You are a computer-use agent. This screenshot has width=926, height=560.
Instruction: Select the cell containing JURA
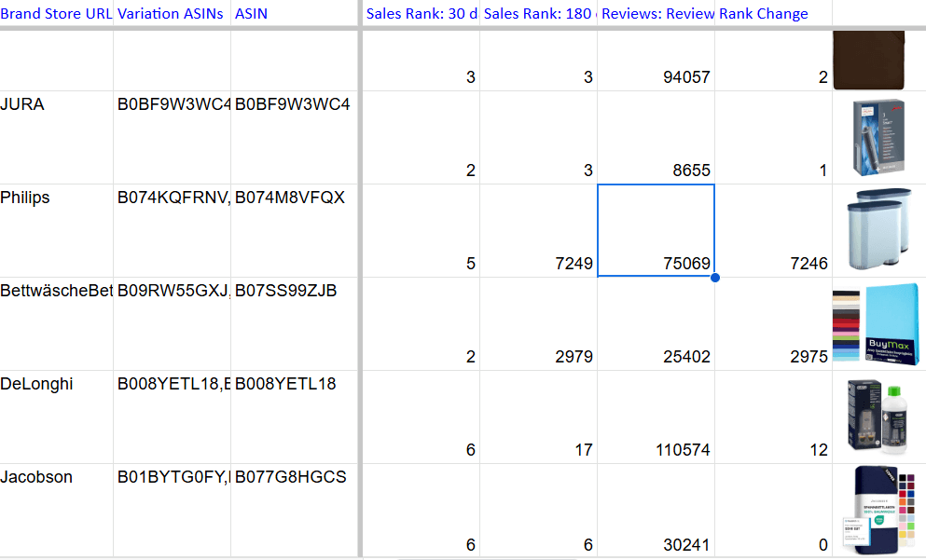click(56, 137)
